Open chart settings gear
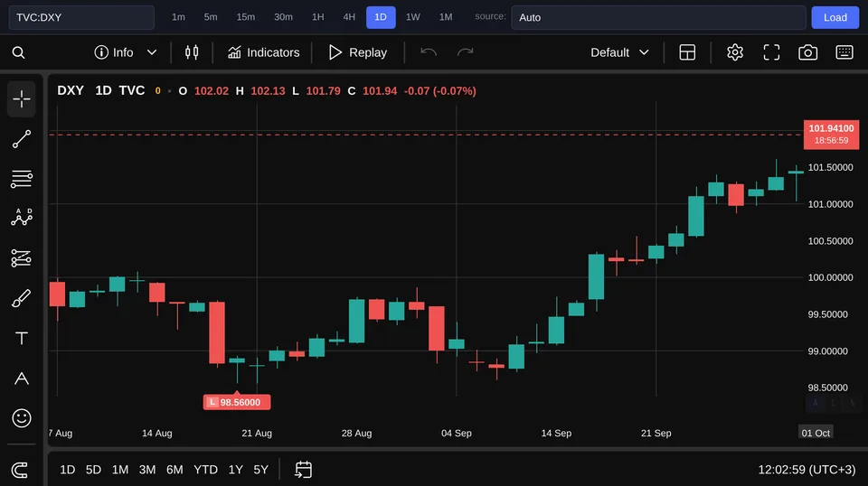This screenshot has height=486, width=868. (x=734, y=52)
